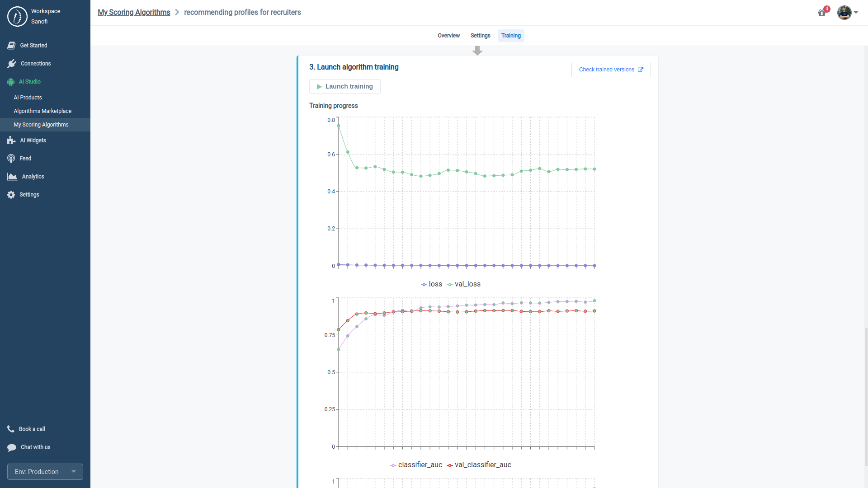Open the Env: Production environment dropdown
The height and width of the screenshot is (488, 868).
click(45, 471)
